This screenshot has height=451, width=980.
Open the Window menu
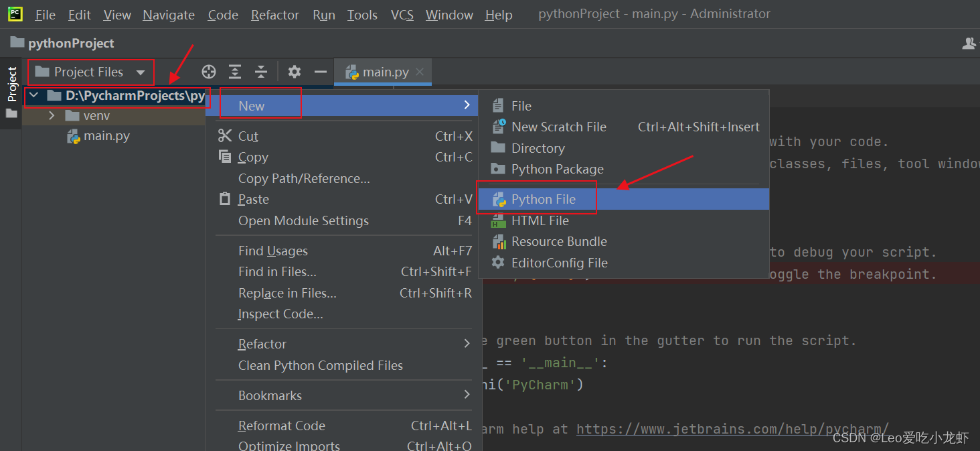point(449,15)
